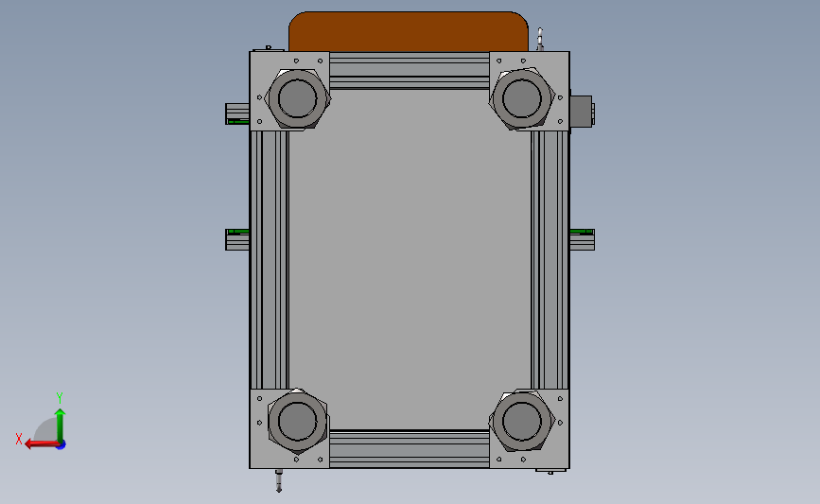Click the green Y label of the triad

click(60, 398)
